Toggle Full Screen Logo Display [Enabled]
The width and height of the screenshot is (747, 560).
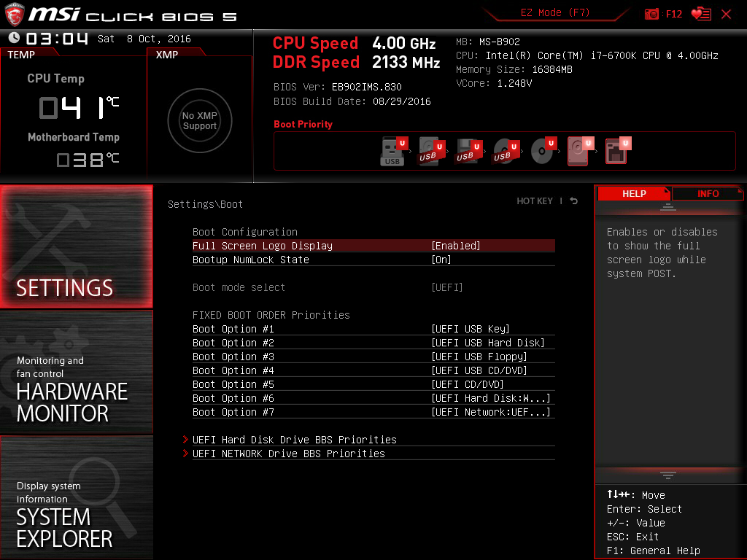pos(373,246)
